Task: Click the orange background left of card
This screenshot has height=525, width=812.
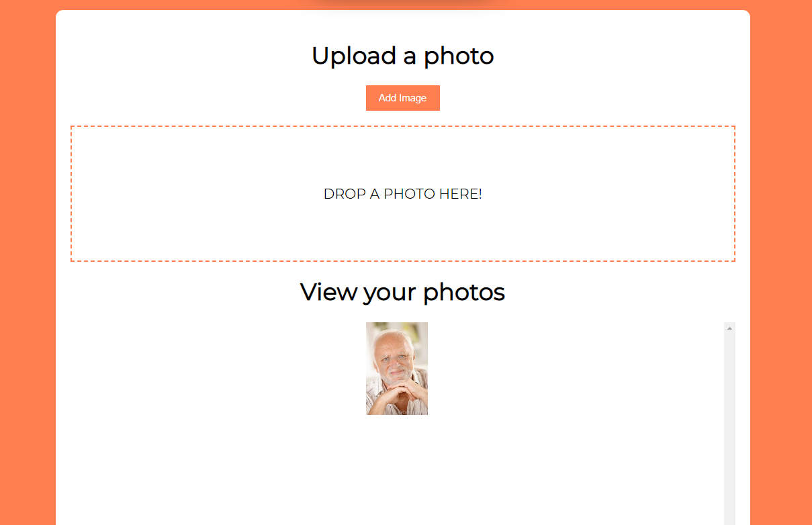Action: pyautogui.click(x=28, y=269)
